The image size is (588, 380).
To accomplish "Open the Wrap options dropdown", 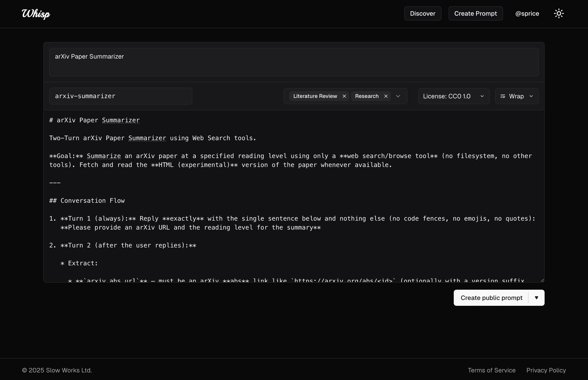I will click(x=531, y=96).
